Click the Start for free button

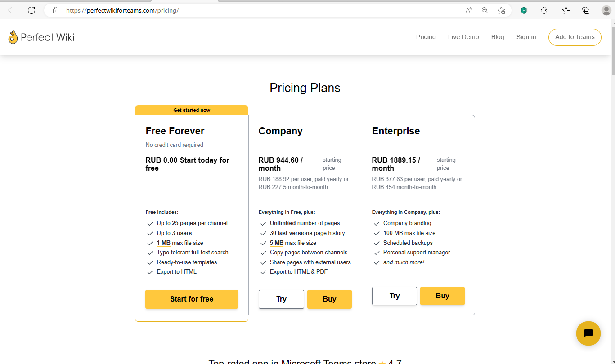pyautogui.click(x=192, y=299)
